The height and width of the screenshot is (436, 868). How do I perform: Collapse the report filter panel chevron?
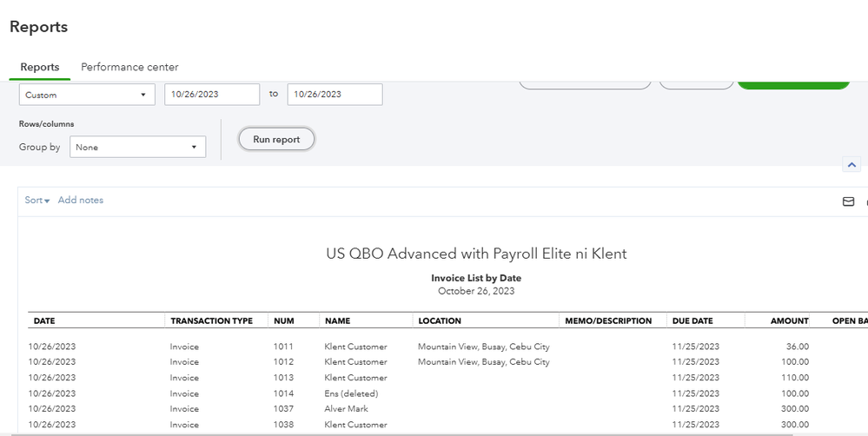[x=851, y=165]
